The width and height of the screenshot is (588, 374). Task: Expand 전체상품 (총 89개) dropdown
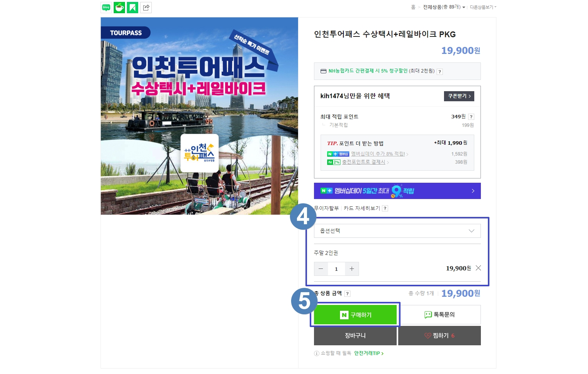(444, 7)
